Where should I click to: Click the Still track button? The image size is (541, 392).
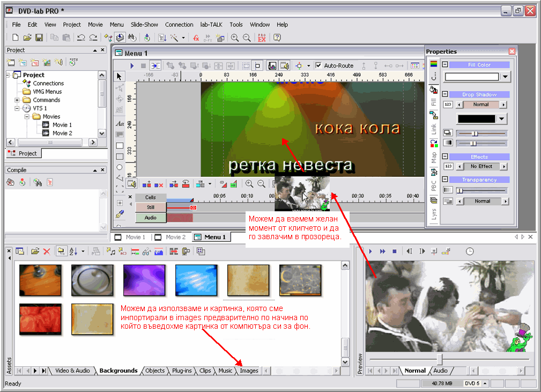(x=151, y=208)
